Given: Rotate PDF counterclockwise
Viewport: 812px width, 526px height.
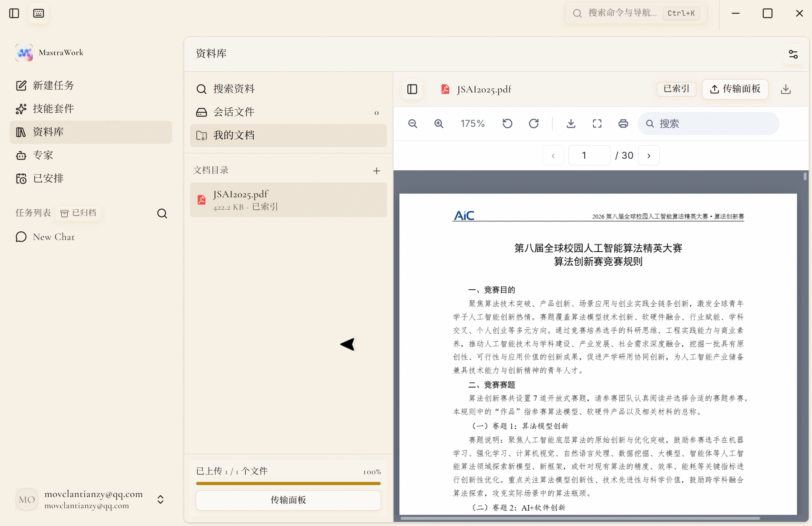Looking at the screenshot, I should (x=508, y=124).
